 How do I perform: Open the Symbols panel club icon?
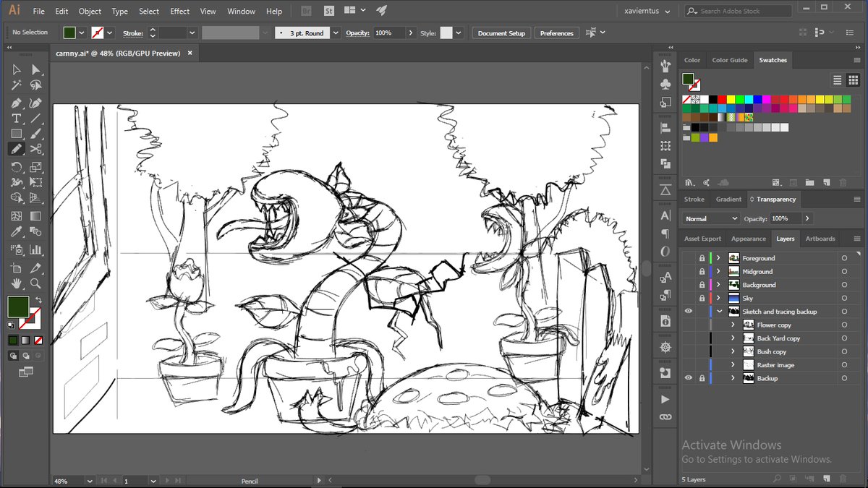click(665, 85)
